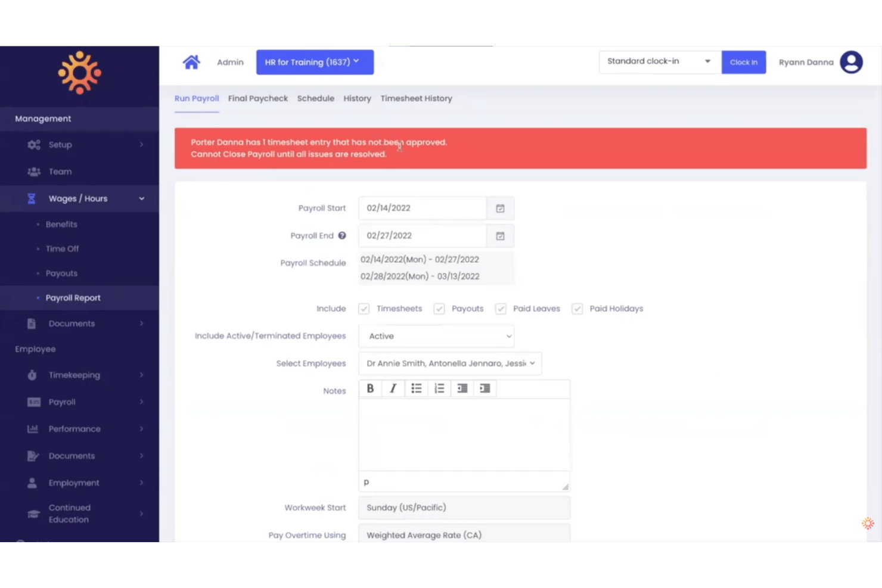882x588 pixels.
Task: Switch to the Final Paycheck tab
Action: [x=257, y=98]
